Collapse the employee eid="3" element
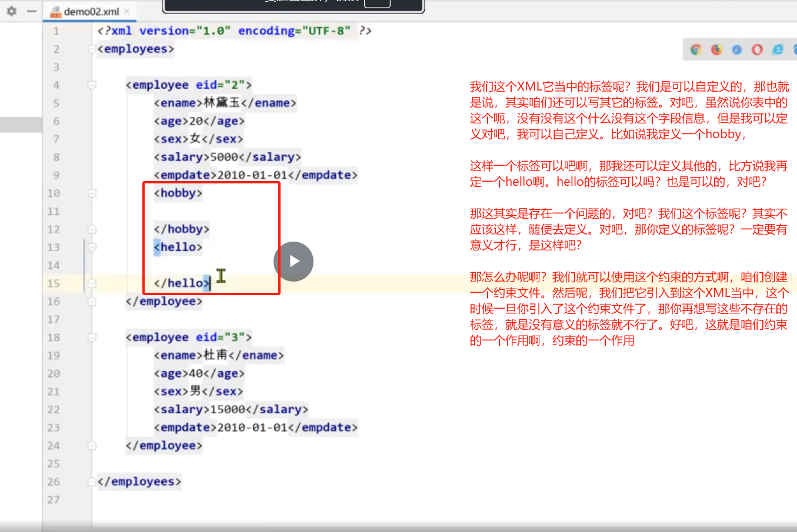 [x=91, y=337]
